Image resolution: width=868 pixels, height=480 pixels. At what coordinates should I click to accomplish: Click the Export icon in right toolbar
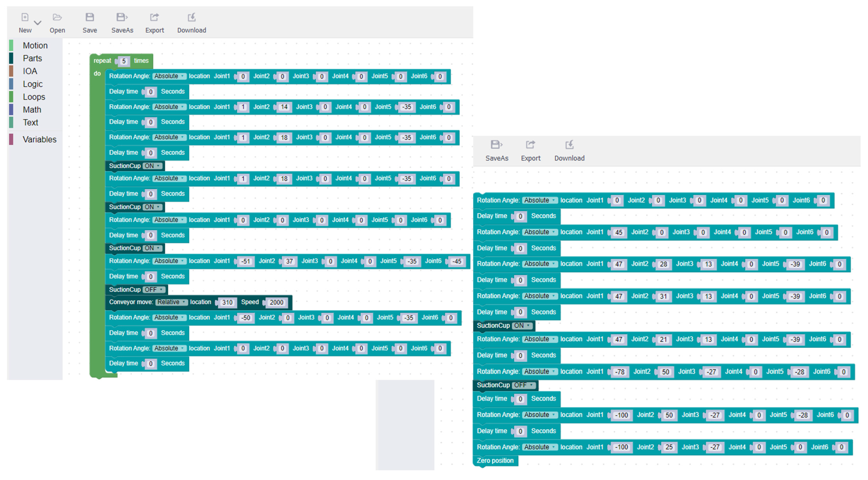pyautogui.click(x=530, y=145)
